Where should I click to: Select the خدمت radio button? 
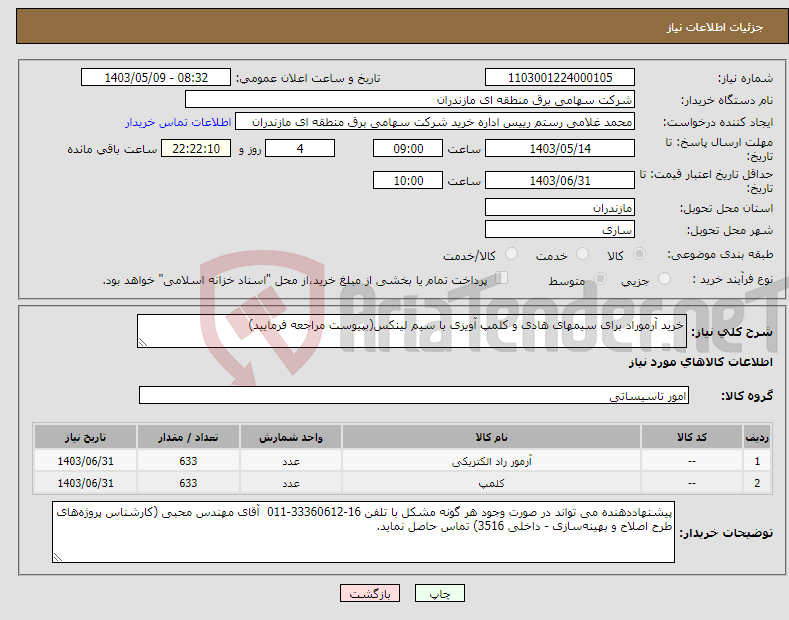(582, 254)
